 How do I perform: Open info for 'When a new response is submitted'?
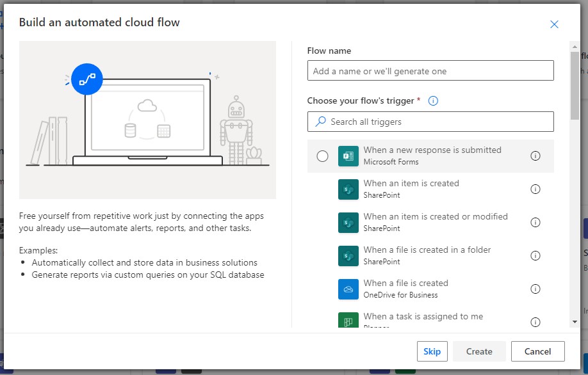535,156
